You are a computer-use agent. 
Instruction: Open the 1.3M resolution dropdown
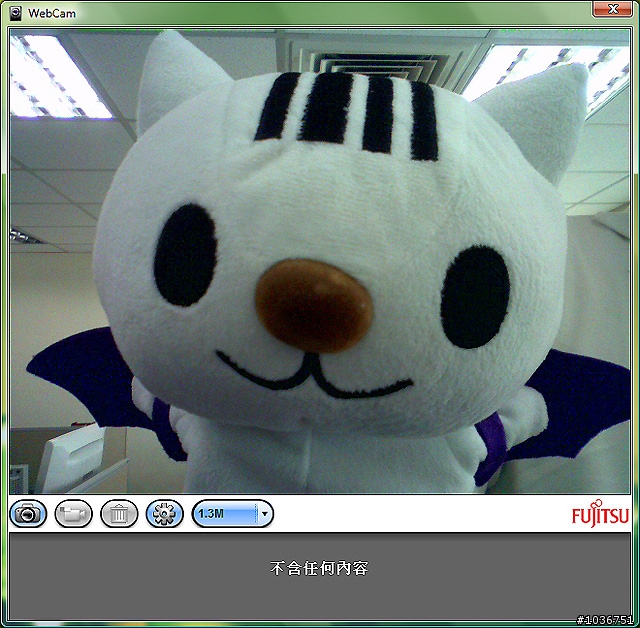pyautogui.click(x=233, y=513)
